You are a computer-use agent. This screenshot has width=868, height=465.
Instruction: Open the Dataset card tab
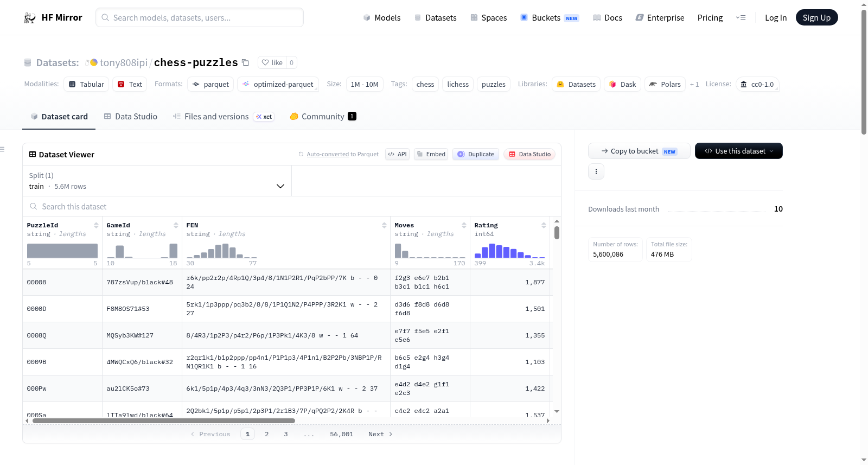[x=59, y=117]
